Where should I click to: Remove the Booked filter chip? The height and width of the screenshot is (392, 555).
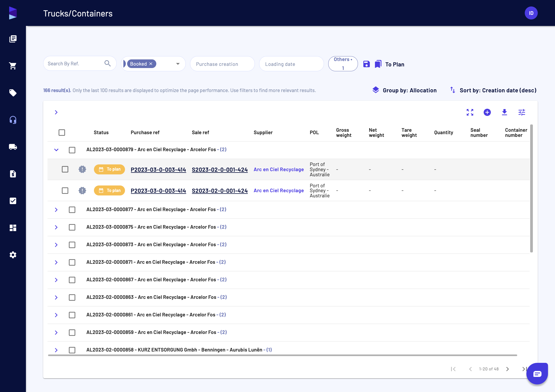pyautogui.click(x=151, y=64)
